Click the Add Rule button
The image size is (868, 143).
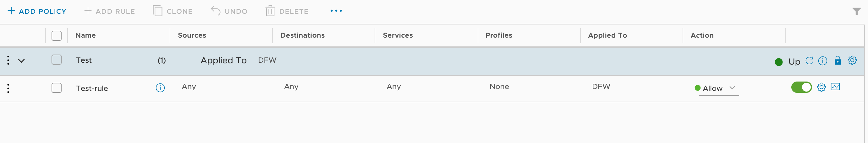(x=109, y=11)
